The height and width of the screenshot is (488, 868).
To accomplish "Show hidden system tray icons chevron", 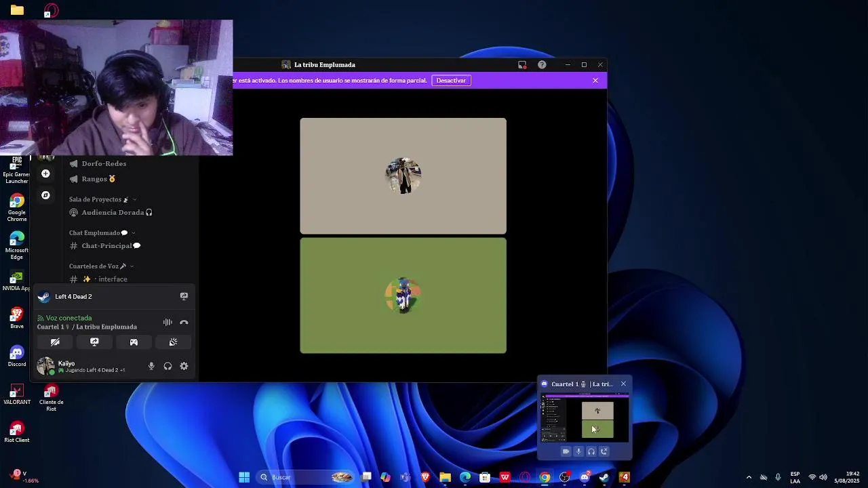I will 749,477.
